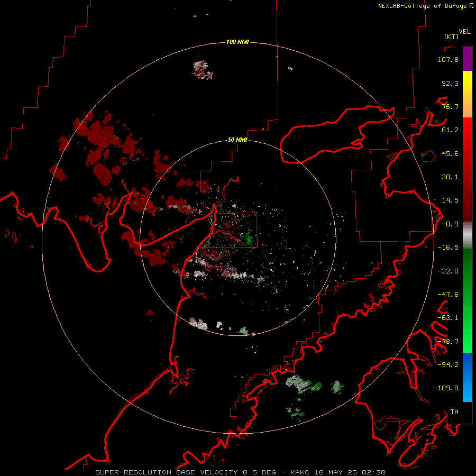Select the -47.6 legend value
476x476 pixels.
coord(448,295)
